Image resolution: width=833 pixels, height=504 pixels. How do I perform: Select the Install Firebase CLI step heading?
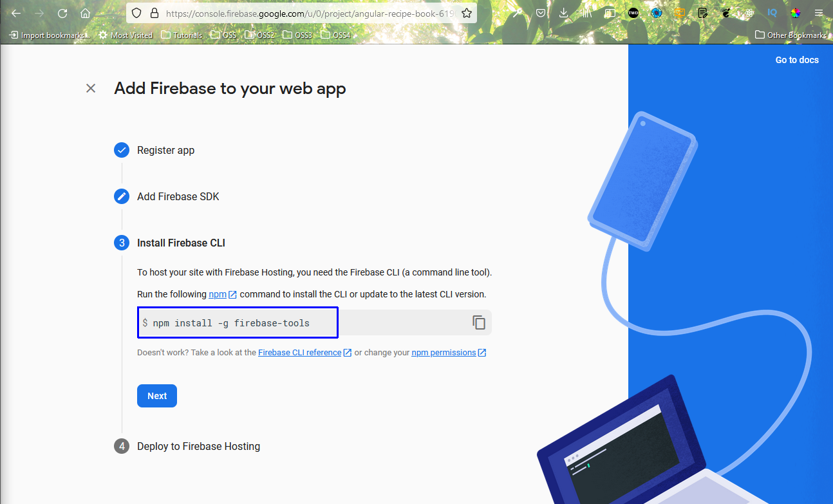181,243
